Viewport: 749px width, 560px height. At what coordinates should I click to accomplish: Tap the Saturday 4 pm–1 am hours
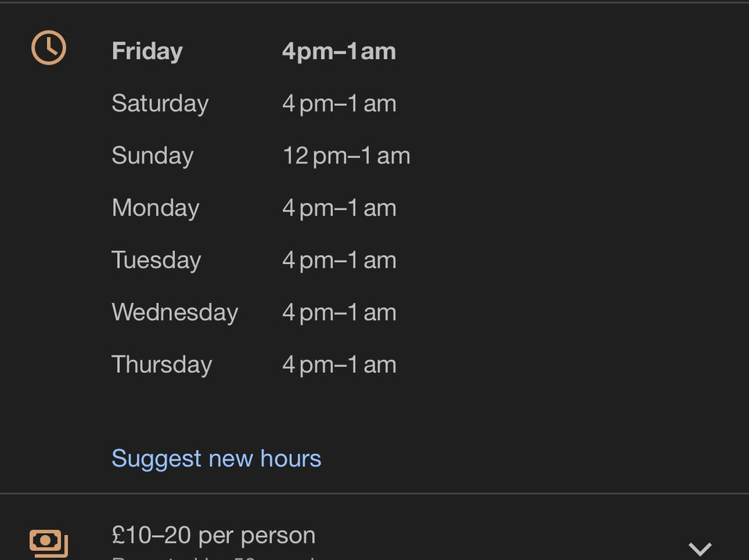339,104
